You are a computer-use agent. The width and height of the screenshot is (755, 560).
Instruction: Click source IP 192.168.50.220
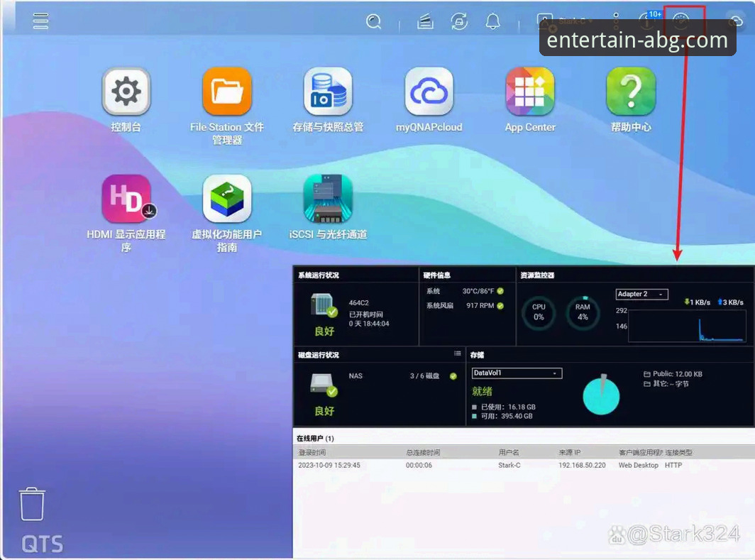pos(582,465)
